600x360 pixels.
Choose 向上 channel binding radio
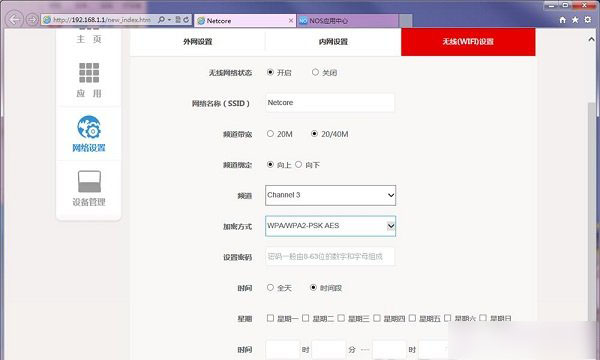(271, 165)
